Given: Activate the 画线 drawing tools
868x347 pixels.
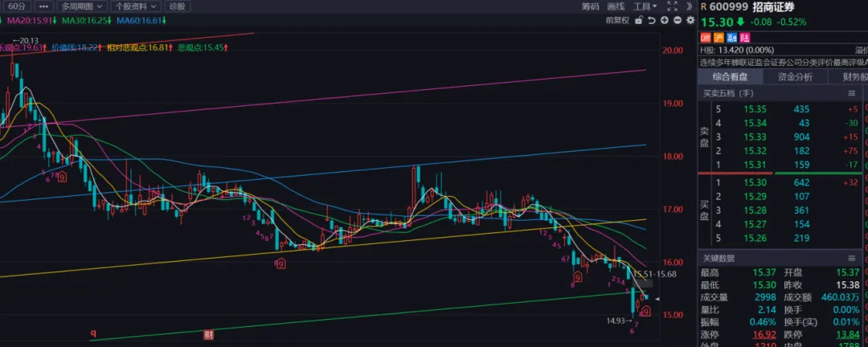Looking at the screenshot, I should click(616, 6).
